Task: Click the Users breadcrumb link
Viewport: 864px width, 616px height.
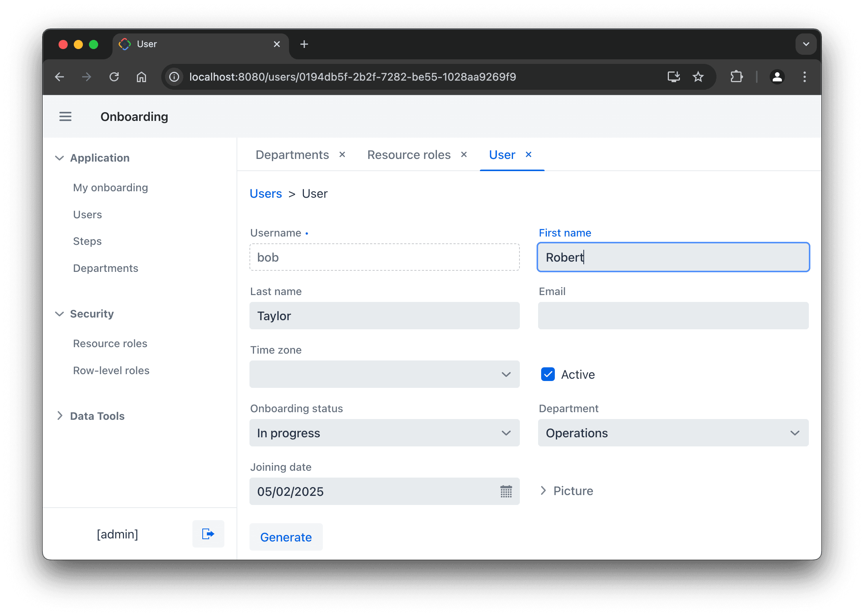Action: pos(266,194)
